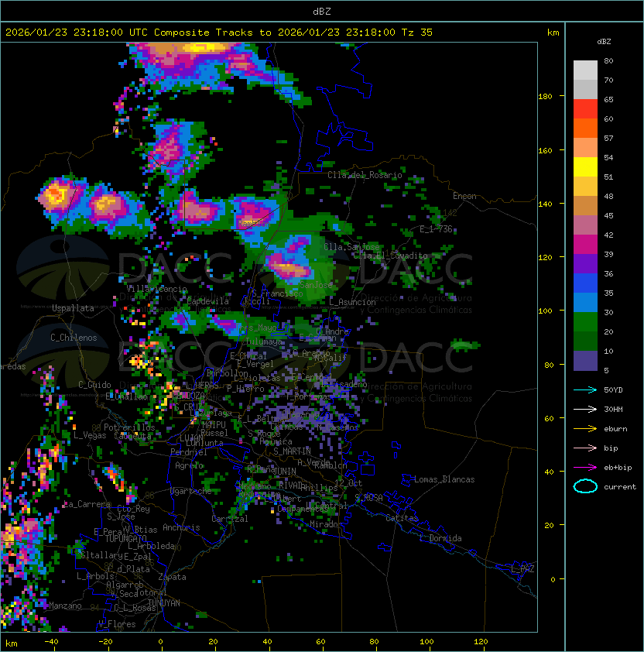Click the cyan ellipse current icon
Image resolution: width=644 pixels, height=652 pixels.
pos(585,486)
